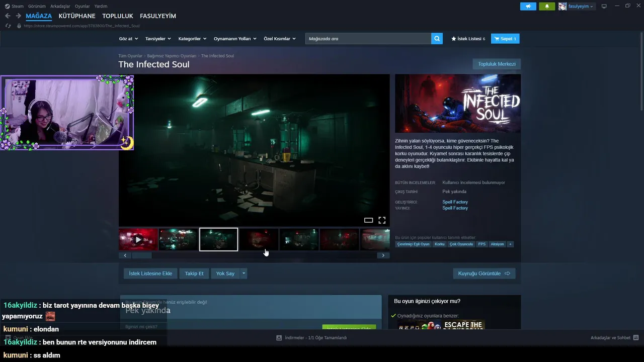
Task: Select the currently highlighted screenshot thumbnail
Action: (218, 239)
